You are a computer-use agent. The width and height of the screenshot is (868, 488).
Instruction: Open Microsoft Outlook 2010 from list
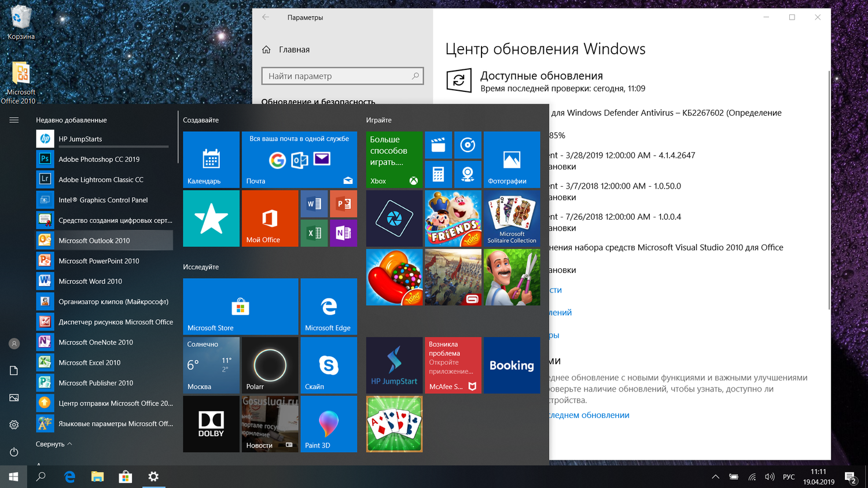tap(104, 241)
